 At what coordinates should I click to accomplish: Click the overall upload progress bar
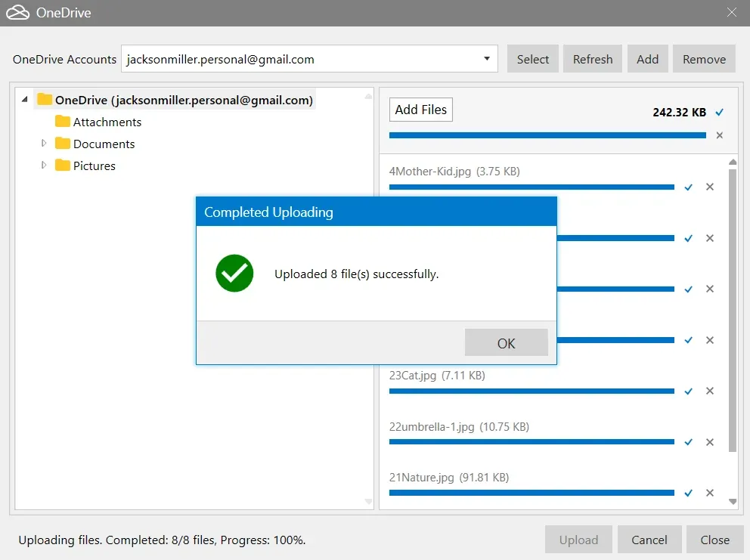pyautogui.click(x=547, y=135)
